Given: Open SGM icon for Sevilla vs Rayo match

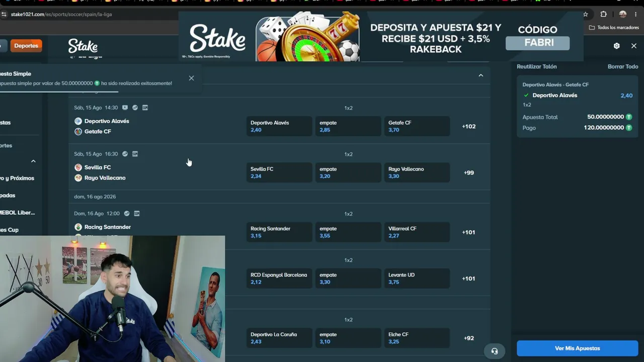Looking at the screenshot, I should point(135,154).
